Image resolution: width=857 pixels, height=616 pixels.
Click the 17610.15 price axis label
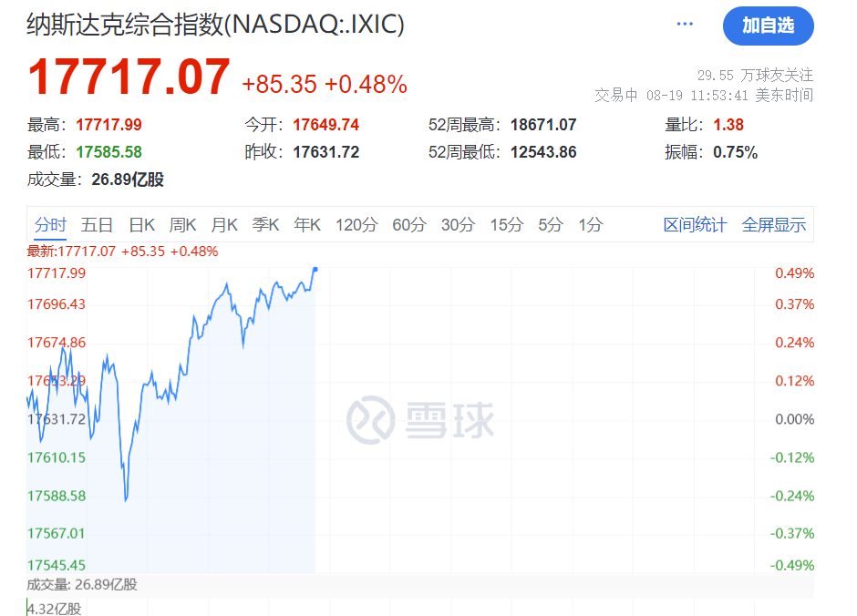(57, 457)
